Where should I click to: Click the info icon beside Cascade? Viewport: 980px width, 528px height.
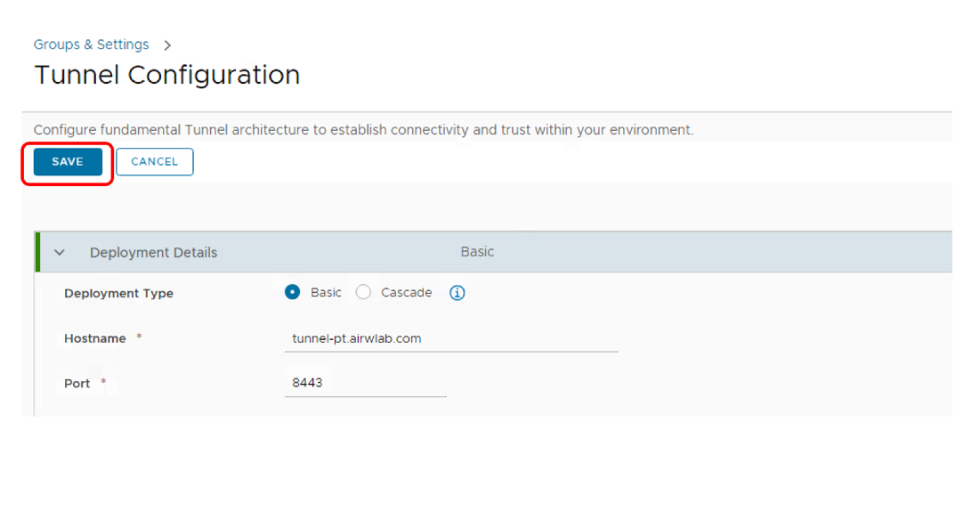pyautogui.click(x=457, y=293)
